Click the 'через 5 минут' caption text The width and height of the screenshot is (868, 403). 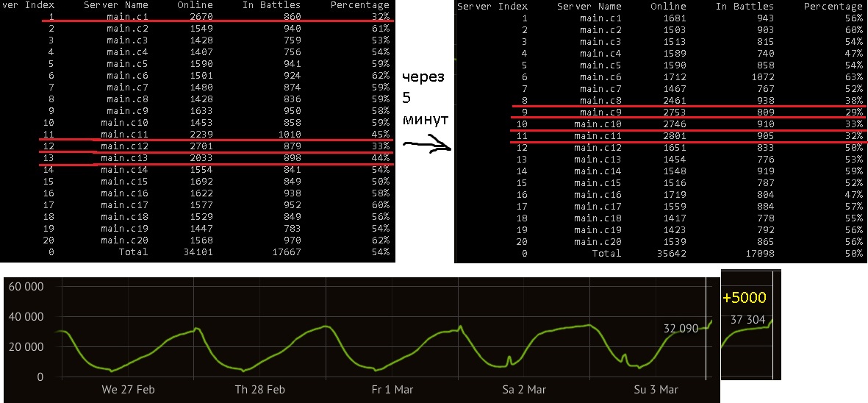[422, 97]
